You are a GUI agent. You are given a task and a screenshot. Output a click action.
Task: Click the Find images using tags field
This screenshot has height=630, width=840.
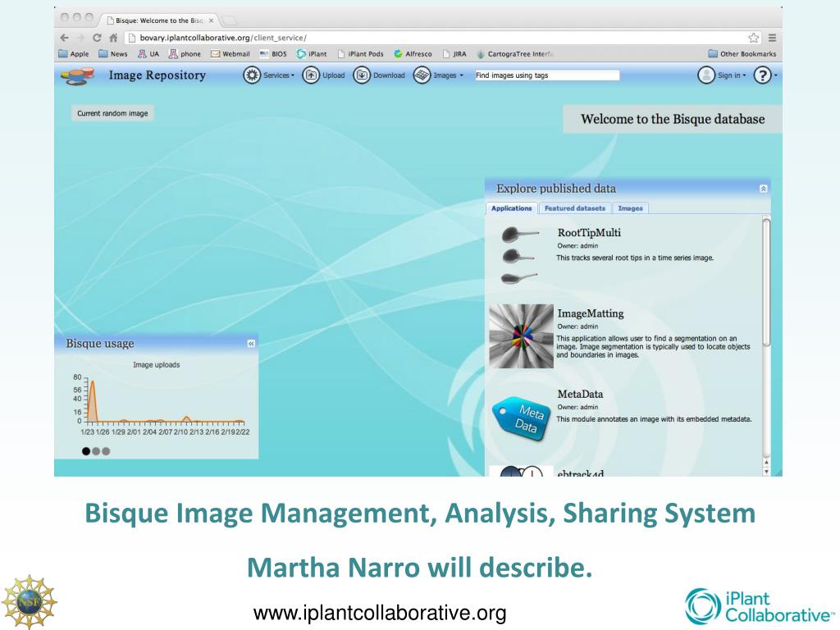(547, 75)
